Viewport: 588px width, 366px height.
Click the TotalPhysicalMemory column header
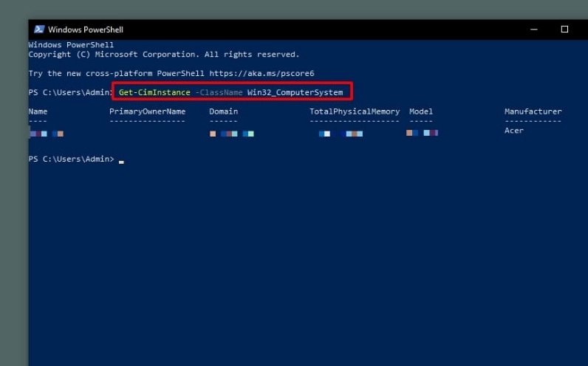[x=355, y=111]
